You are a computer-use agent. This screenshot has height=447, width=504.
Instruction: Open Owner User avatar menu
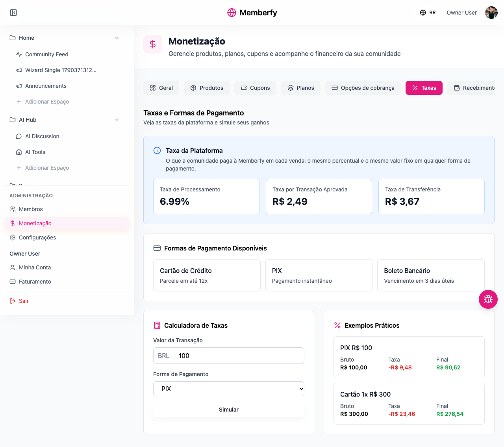click(491, 13)
